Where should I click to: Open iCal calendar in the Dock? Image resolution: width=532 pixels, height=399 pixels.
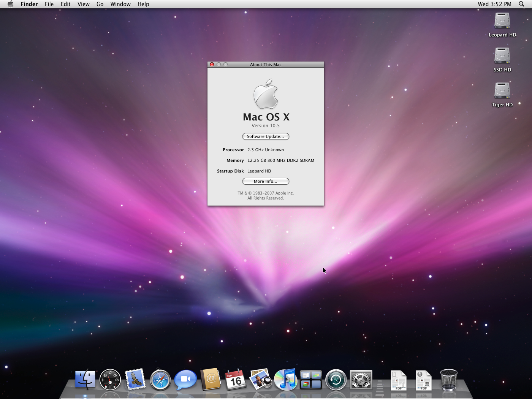point(236,379)
